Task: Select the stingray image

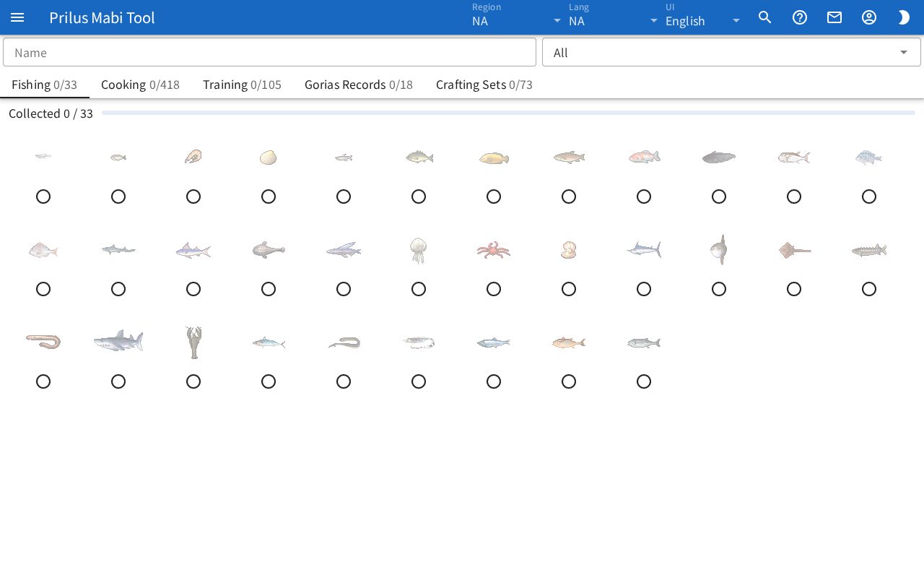Action: point(794,250)
